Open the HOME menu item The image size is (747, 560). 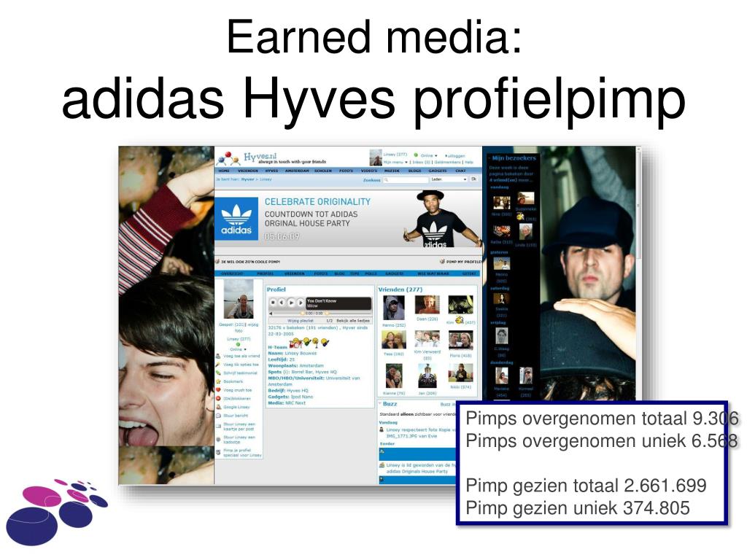click(x=224, y=171)
